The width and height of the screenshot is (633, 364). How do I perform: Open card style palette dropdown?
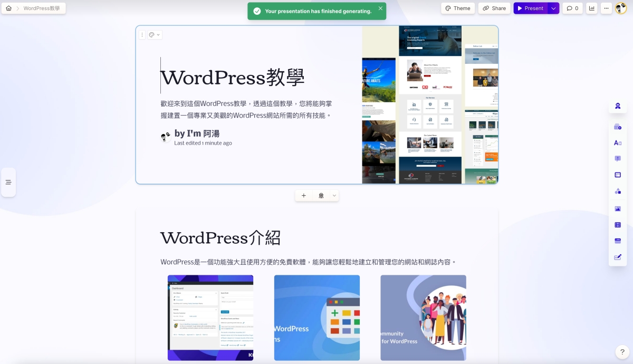(154, 35)
